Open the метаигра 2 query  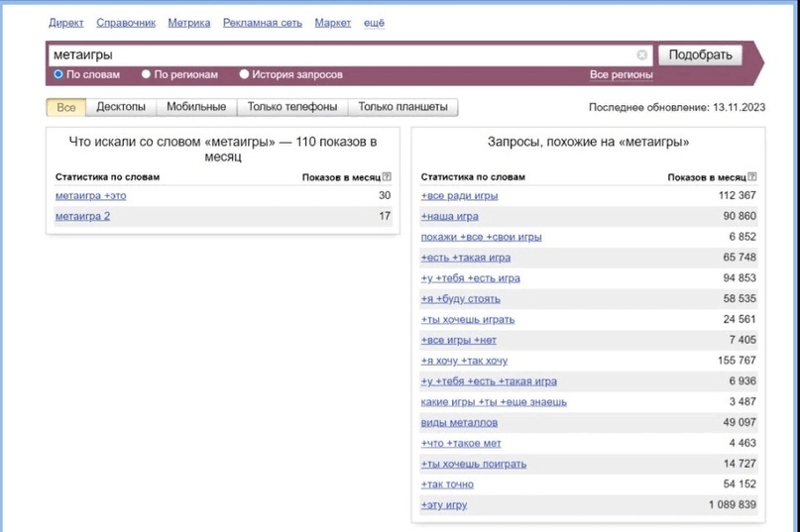coord(82,216)
